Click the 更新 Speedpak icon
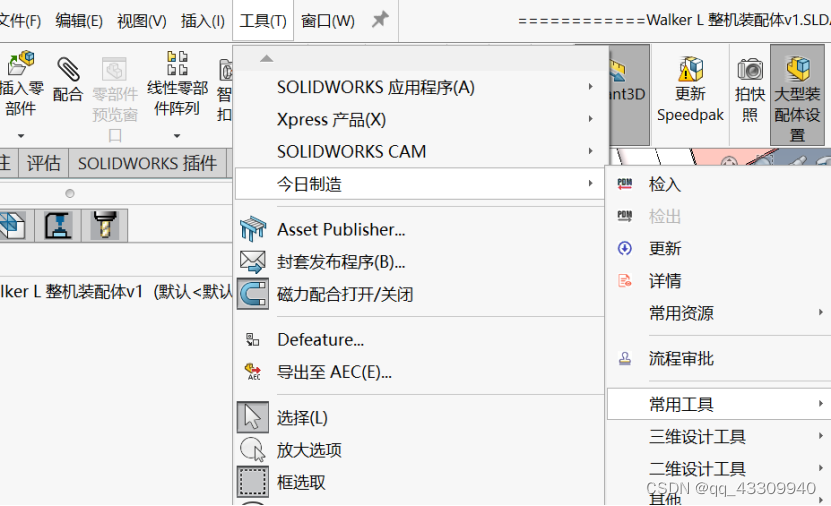The width and height of the screenshot is (831, 506). 691,69
